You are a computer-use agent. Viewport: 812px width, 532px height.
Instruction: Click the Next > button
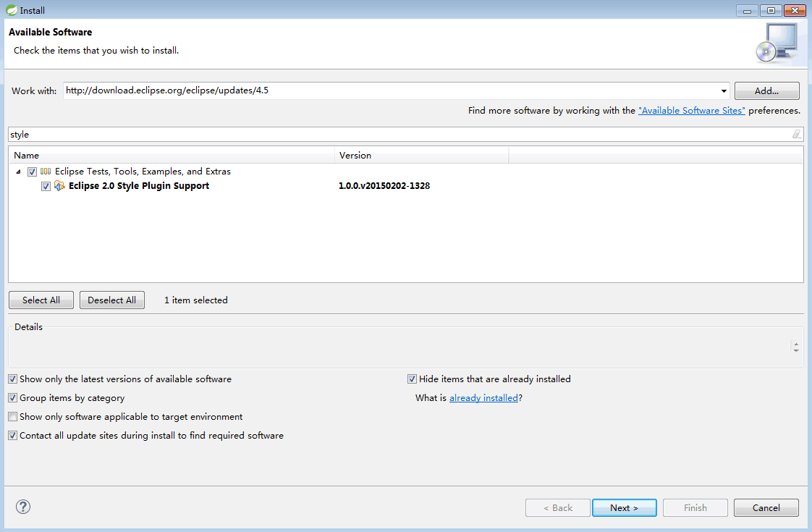[x=624, y=507]
